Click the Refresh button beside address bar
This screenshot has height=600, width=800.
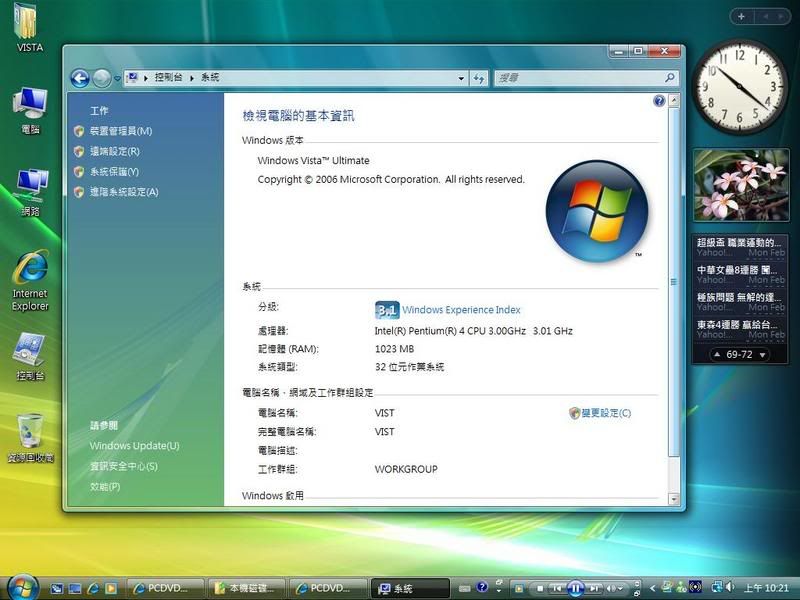point(479,78)
